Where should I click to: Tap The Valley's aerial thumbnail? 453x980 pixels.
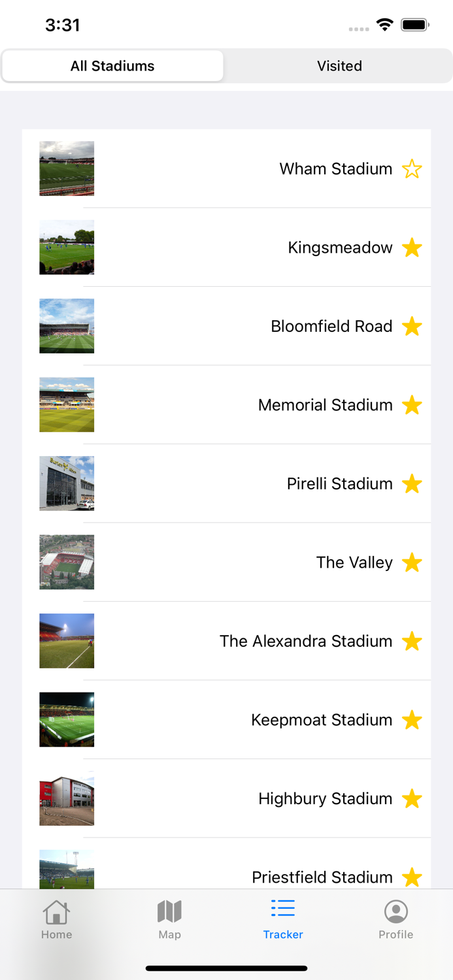click(x=66, y=563)
